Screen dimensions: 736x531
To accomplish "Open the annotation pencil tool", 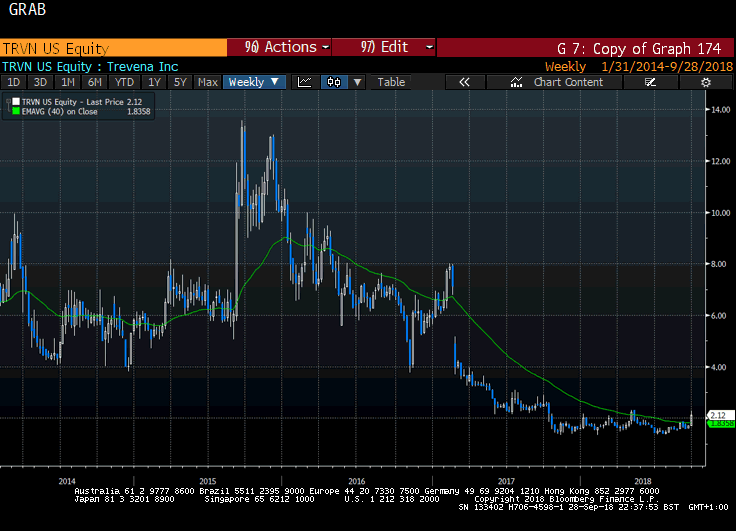I will 650,82.
